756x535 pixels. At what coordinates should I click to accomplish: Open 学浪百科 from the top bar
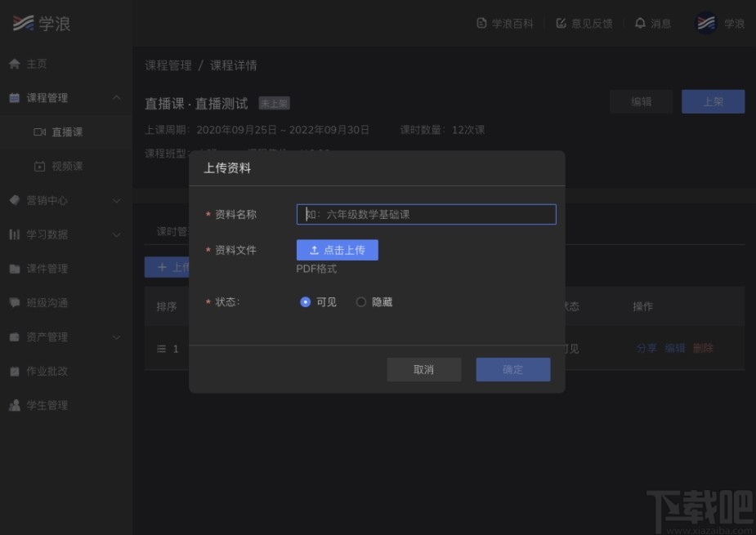click(505, 23)
